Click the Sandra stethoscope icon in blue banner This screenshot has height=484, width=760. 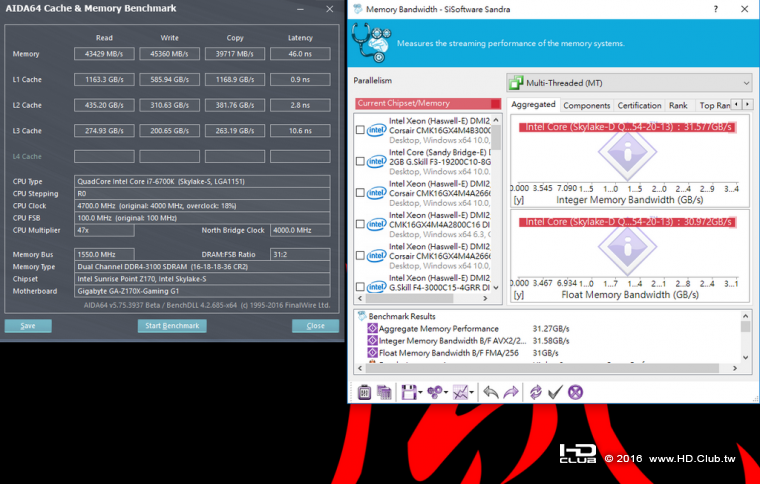pyautogui.click(x=371, y=43)
